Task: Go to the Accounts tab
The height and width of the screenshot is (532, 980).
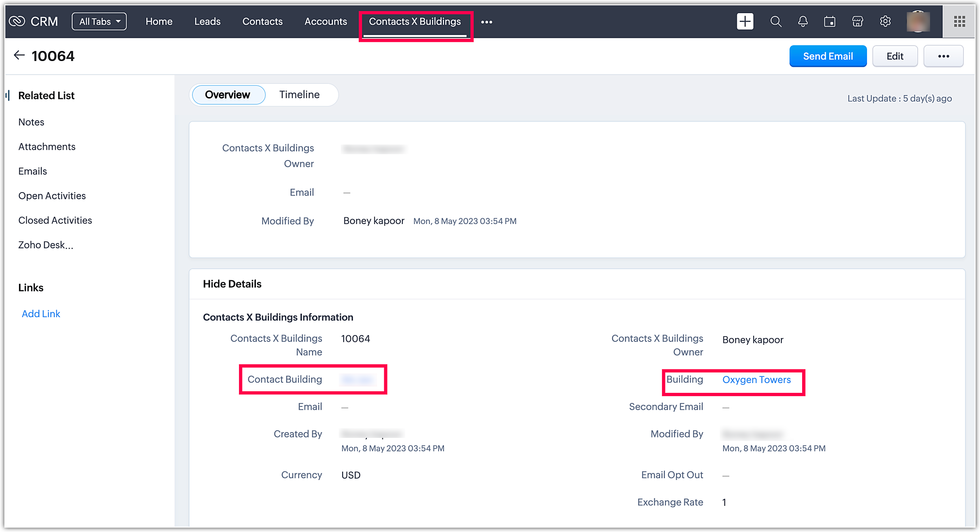Action: [326, 21]
